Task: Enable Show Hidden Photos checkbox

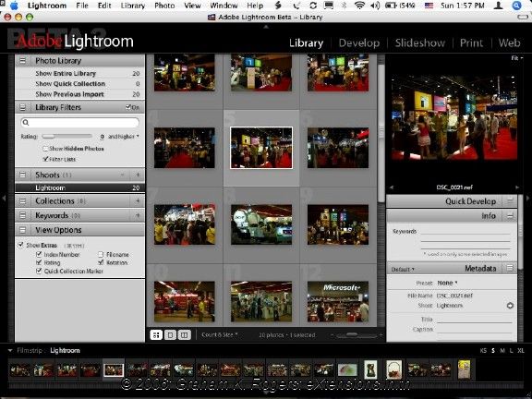Action: click(45, 149)
